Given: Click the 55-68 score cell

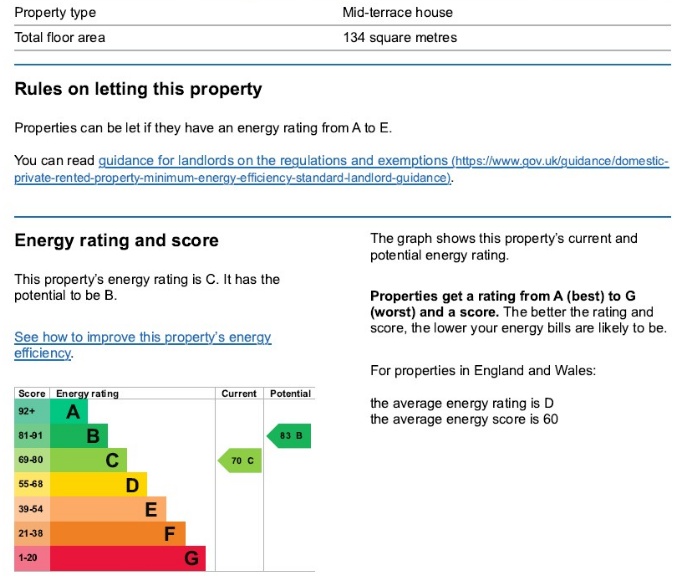Looking at the screenshot, I should point(32,485).
